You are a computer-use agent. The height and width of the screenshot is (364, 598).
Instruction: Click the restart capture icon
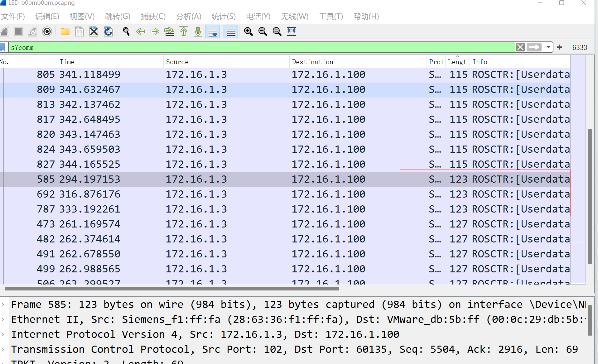coord(33,31)
